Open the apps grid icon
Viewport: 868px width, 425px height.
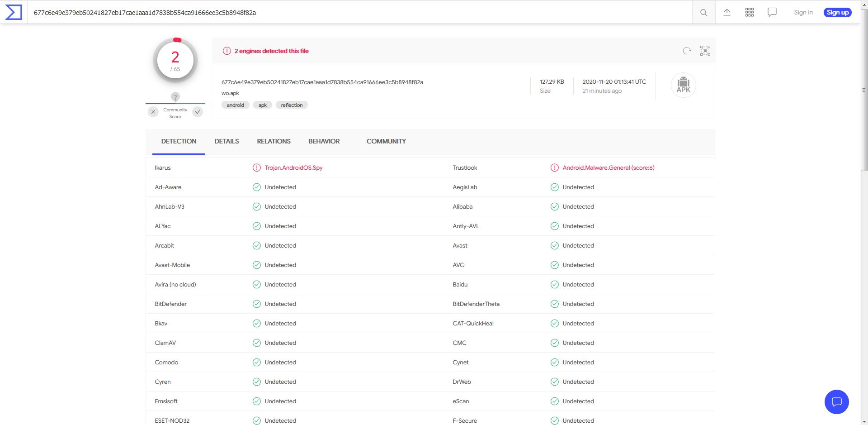(x=750, y=13)
